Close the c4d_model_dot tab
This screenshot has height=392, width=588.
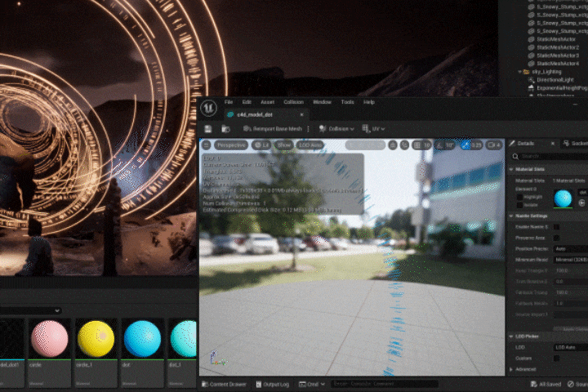tap(301, 114)
